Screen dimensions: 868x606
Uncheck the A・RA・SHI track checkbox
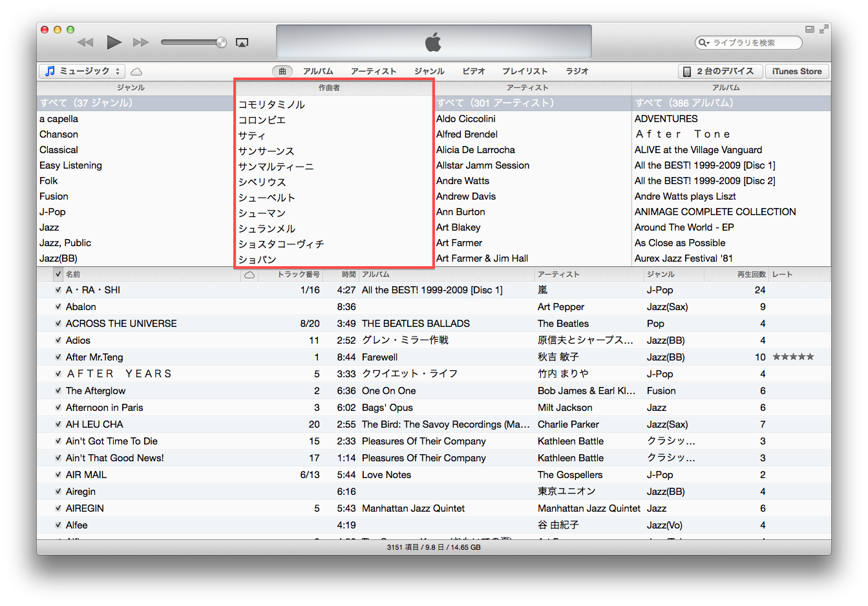point(58,290)
